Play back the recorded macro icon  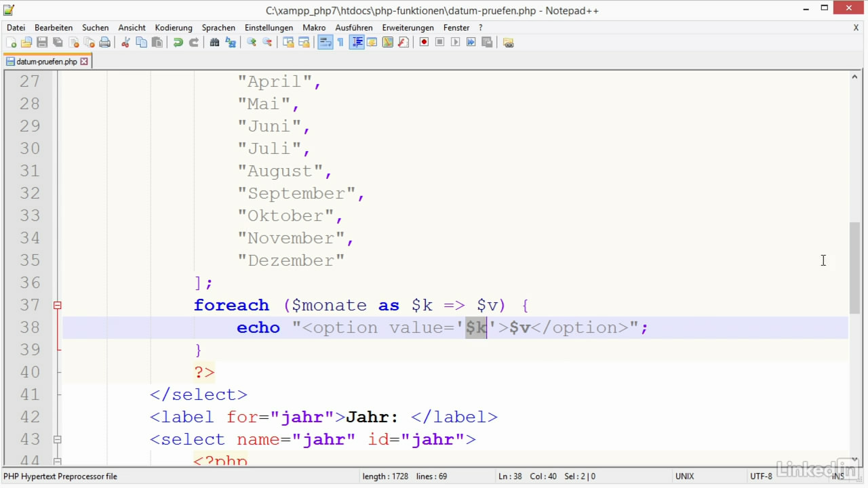[x=455, y=42]
